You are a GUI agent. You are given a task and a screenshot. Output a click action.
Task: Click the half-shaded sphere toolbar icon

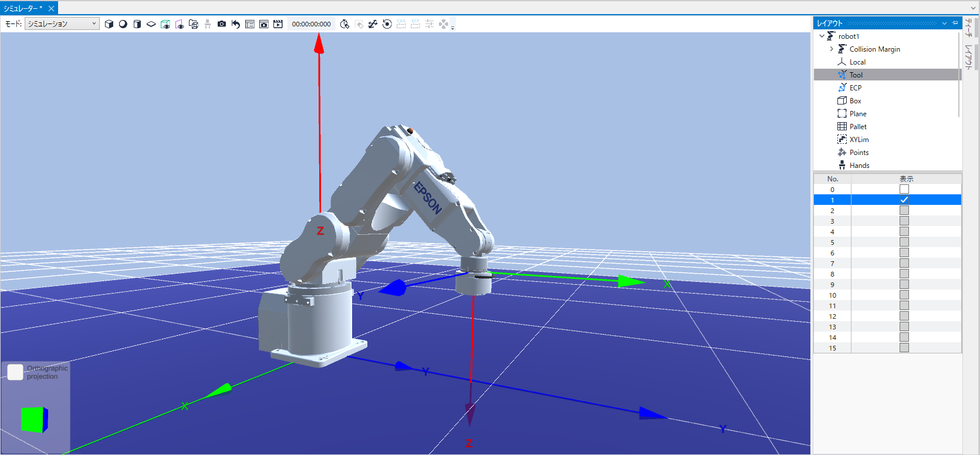coord(123,24)
